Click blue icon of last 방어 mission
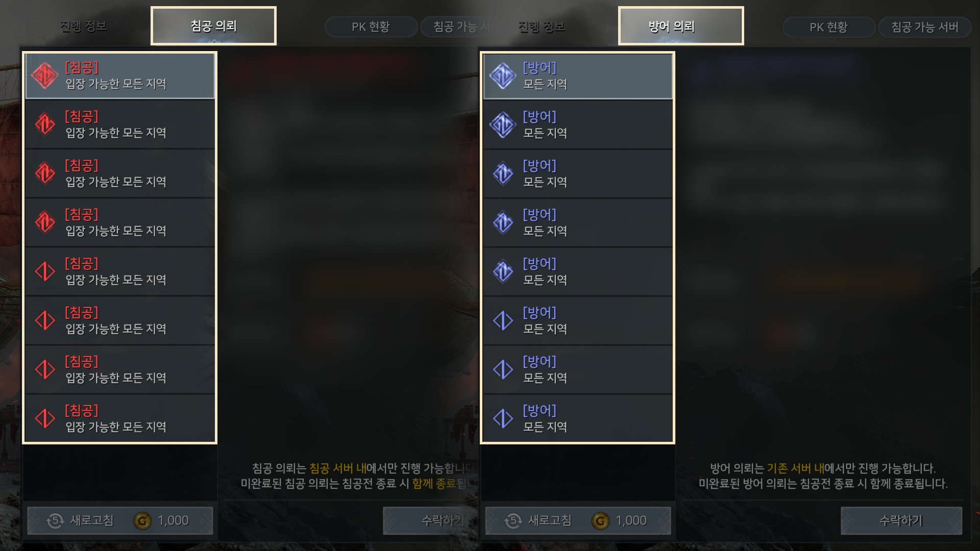 coord(503,418)
